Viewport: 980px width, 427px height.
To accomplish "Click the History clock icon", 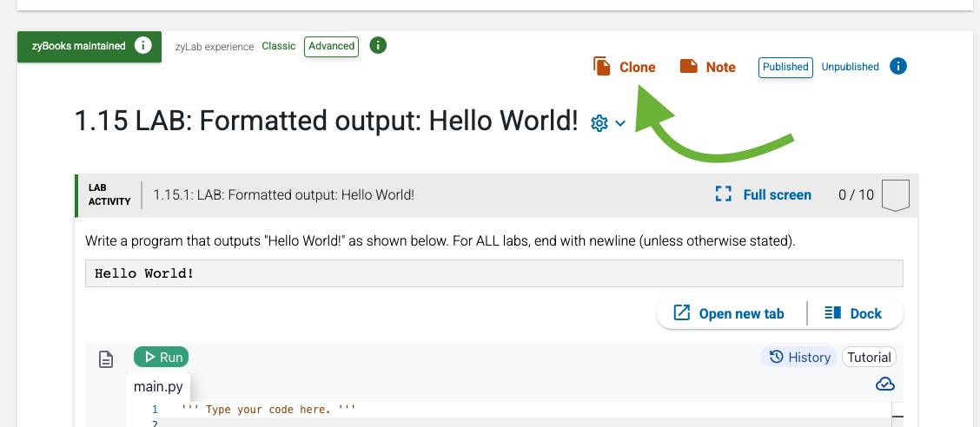I will 776,357.
